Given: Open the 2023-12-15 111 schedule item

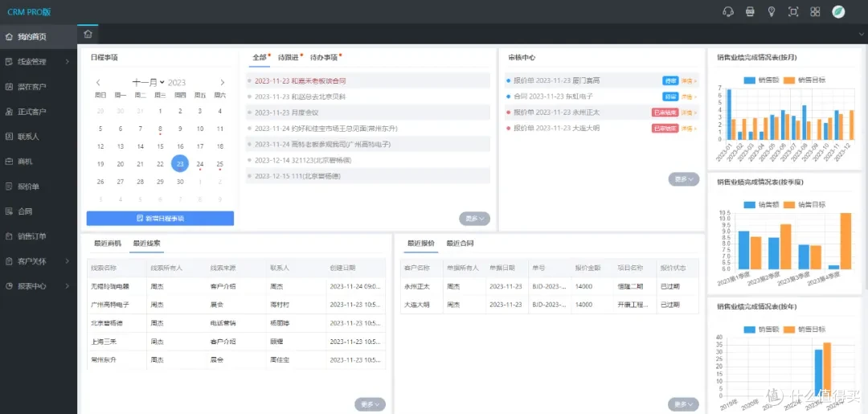Looking at the screenshot, I should coord(368,176).
